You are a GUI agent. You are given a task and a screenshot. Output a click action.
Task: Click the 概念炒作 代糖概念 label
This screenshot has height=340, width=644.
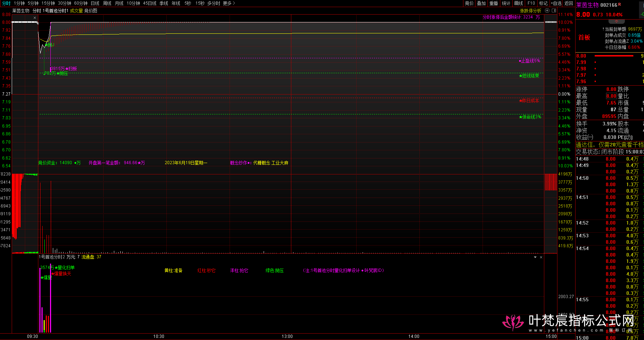click(259, 163)
